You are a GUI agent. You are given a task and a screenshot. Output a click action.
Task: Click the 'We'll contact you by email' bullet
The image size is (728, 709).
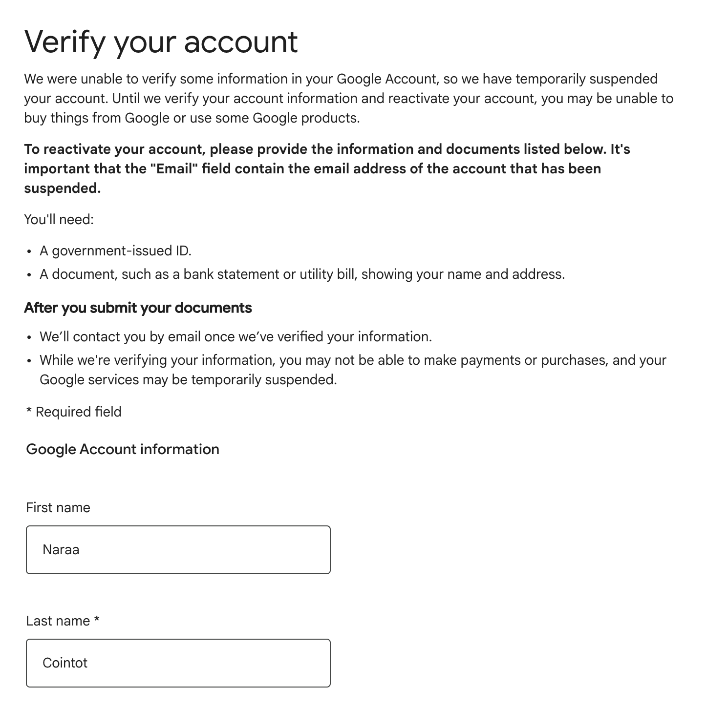[236, 337]
